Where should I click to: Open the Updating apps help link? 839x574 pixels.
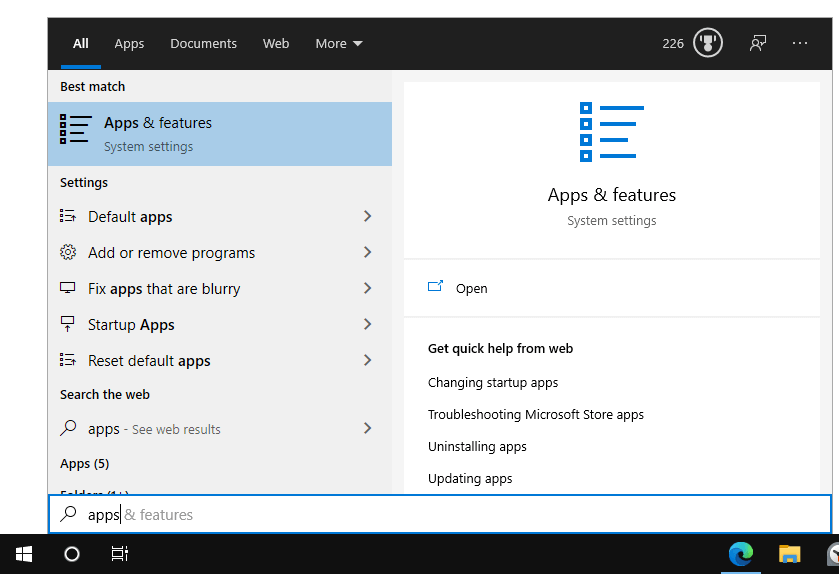470,478
